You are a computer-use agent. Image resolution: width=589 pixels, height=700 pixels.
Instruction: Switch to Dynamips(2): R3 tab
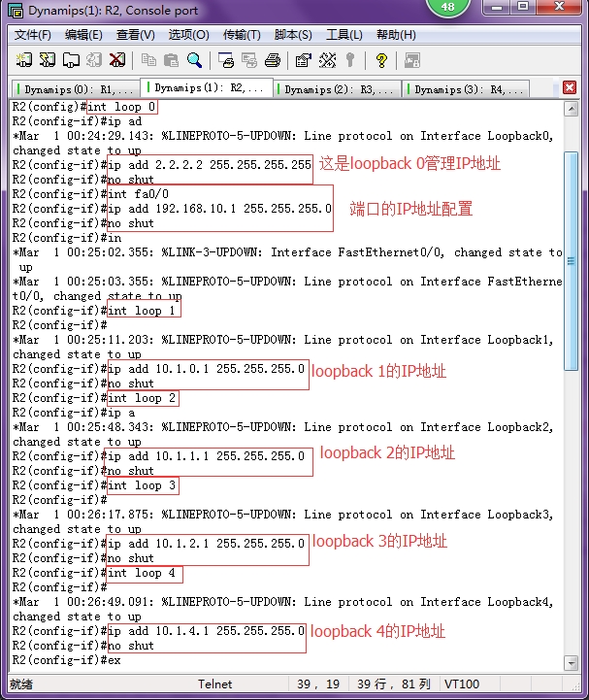pyautogui.click(x=337, y=89)
